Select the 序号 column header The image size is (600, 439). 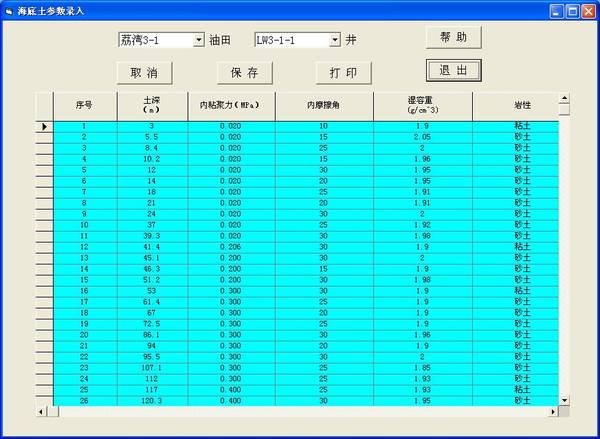(x=84, y=106)
